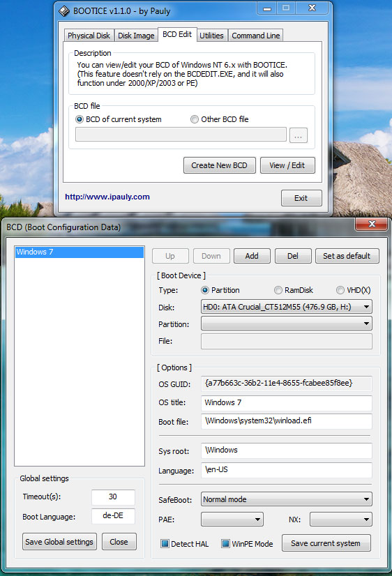This screenshot has width=392, height=576.
Task: Open the NX dropdown
Action: coord(341,520)
